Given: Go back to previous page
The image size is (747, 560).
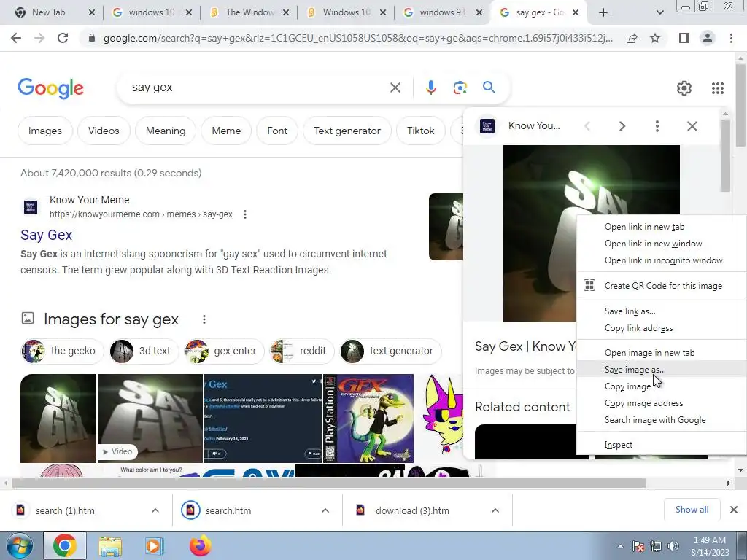Looking at the screenshot, I should tap(16, 38).
